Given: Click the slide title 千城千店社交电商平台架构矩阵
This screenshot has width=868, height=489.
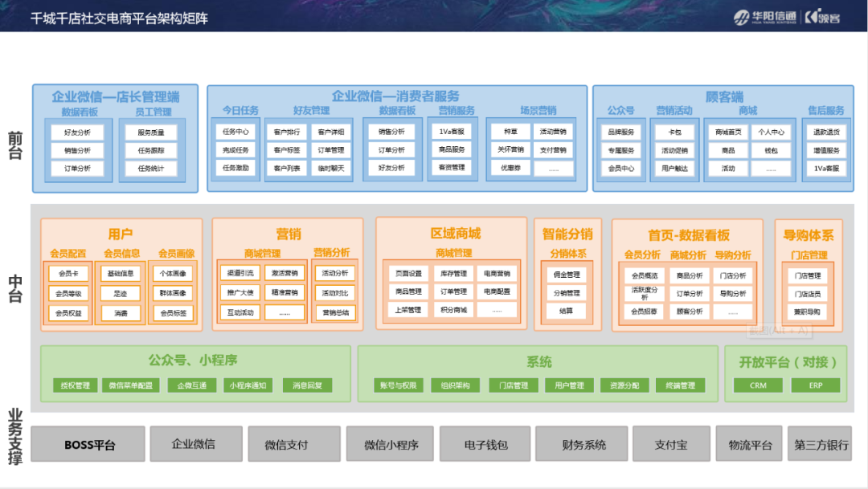Looking at the screenshot, I should 119,18.
